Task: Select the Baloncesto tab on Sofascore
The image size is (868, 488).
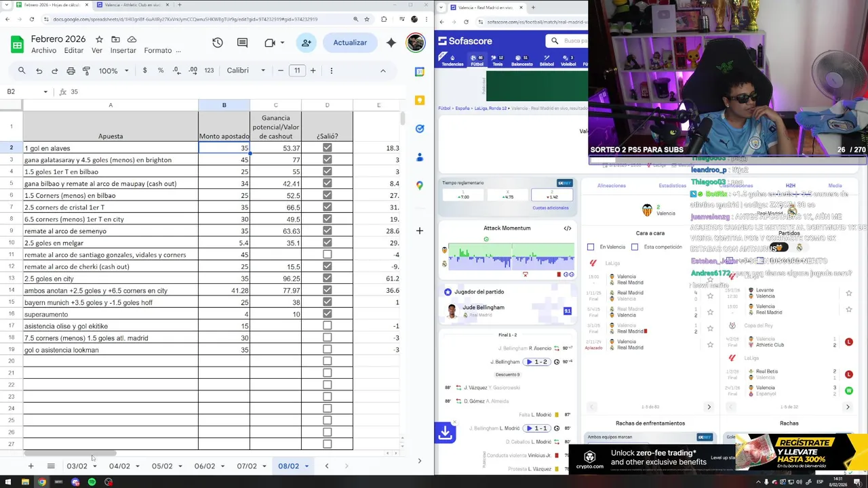Action: coord(521,60)
